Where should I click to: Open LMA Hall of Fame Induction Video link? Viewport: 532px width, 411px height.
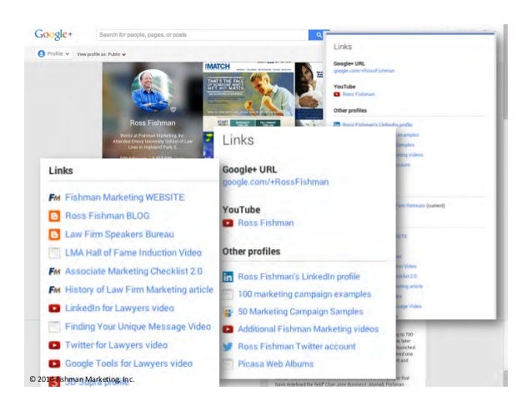(x=133, y=253)
